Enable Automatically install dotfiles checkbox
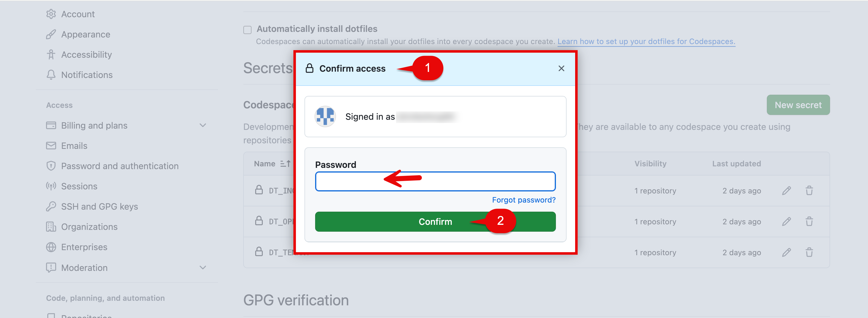The image size is (868, 318). tap(247, 30)
